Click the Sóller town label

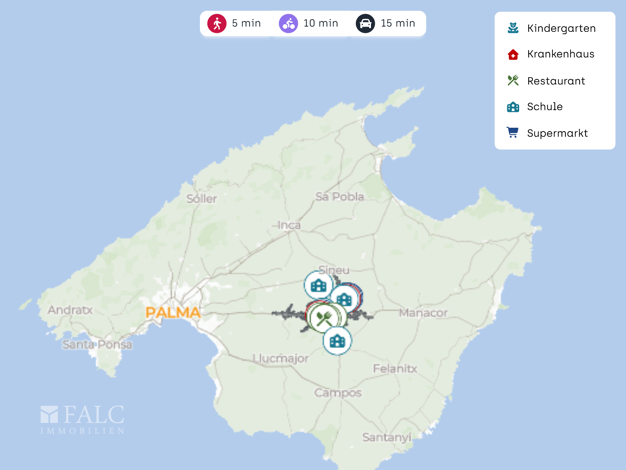[201, 198]
